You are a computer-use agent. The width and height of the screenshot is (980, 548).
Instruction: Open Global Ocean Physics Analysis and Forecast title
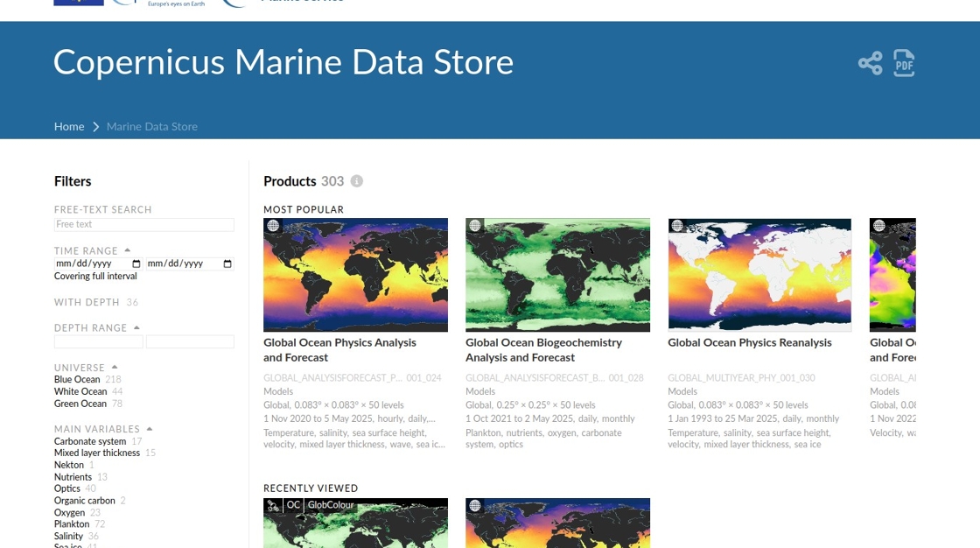339,349
